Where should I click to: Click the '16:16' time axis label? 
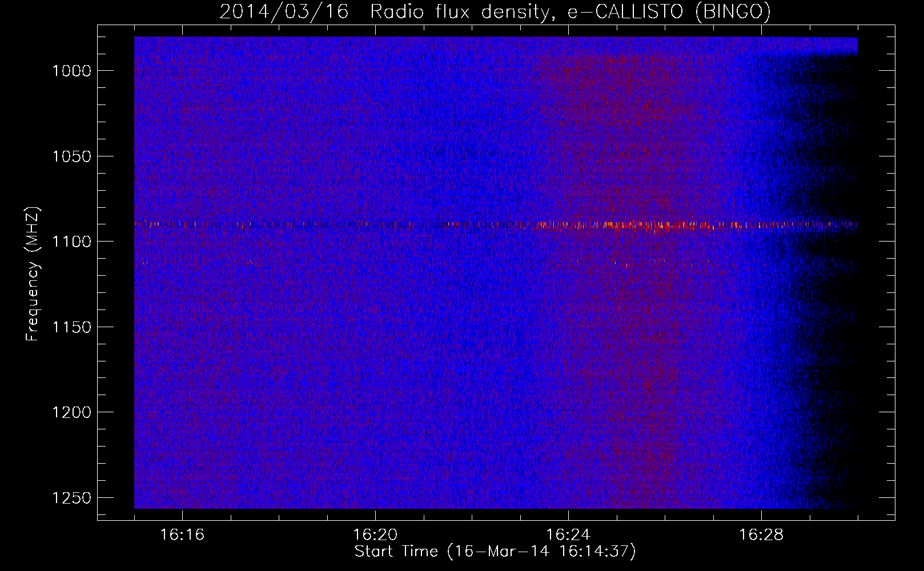point(182,535)
